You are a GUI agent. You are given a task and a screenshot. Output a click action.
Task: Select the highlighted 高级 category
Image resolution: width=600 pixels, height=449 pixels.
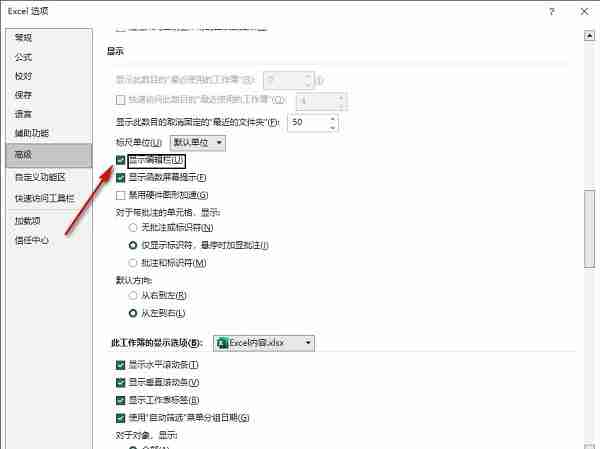tap(49, 155)
